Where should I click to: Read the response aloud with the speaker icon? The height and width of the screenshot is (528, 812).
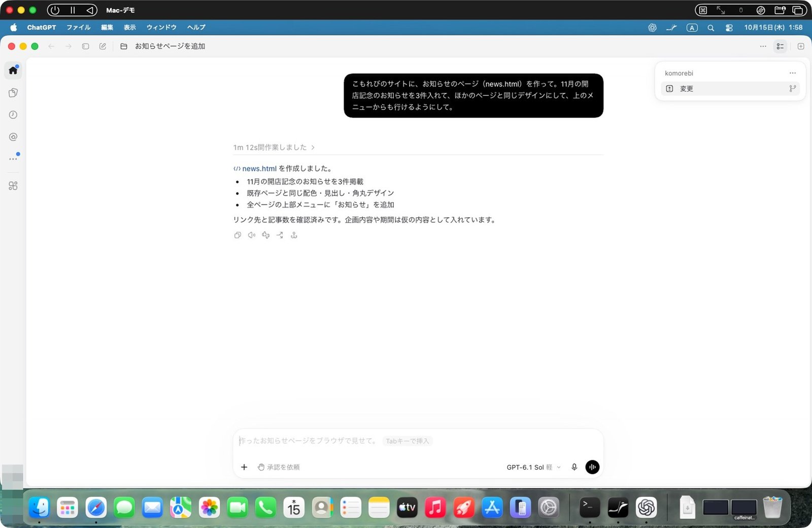[252, 235]
